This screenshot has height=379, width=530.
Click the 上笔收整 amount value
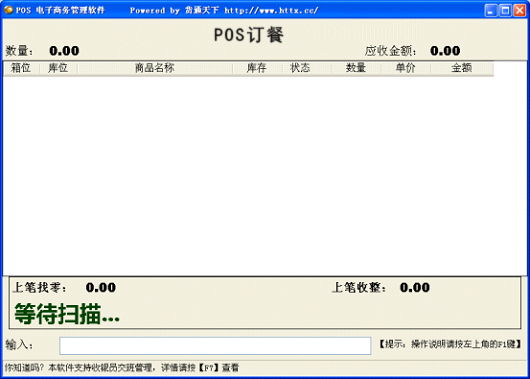pos(415,288)
